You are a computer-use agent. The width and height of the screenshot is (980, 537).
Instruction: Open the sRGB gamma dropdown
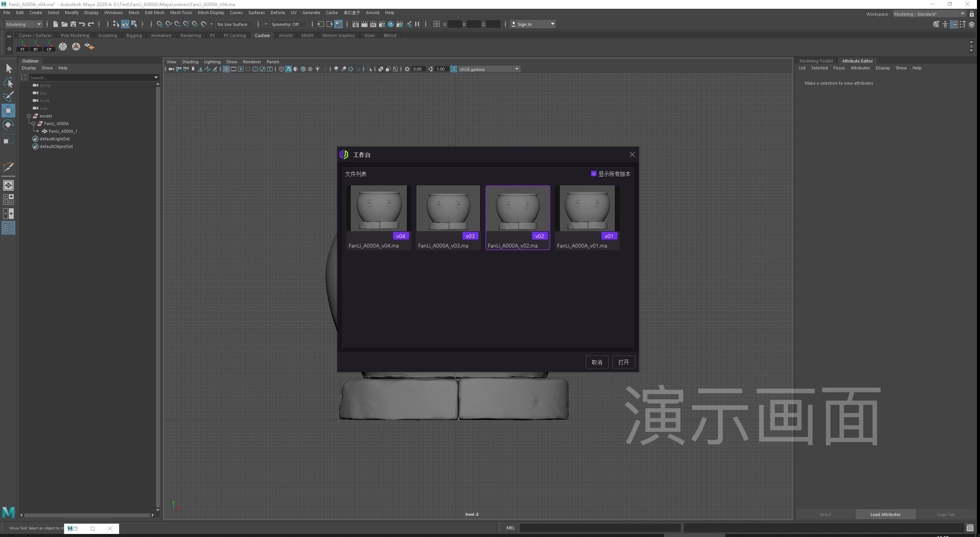point(489,69)
